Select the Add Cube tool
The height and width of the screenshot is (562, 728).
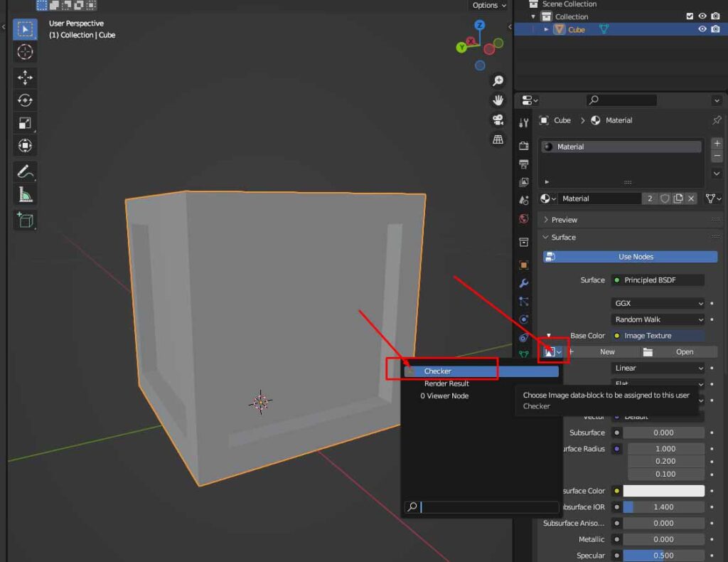25,220
